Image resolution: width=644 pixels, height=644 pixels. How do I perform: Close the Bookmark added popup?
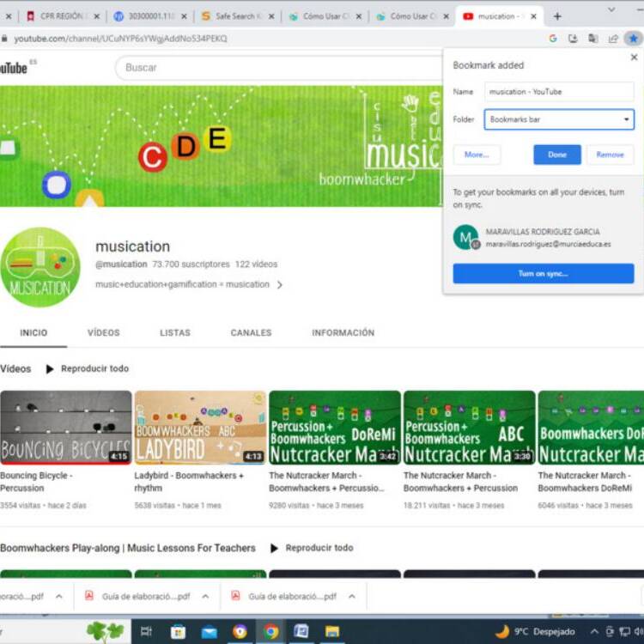pyautogui.click(x=634, y=57)
